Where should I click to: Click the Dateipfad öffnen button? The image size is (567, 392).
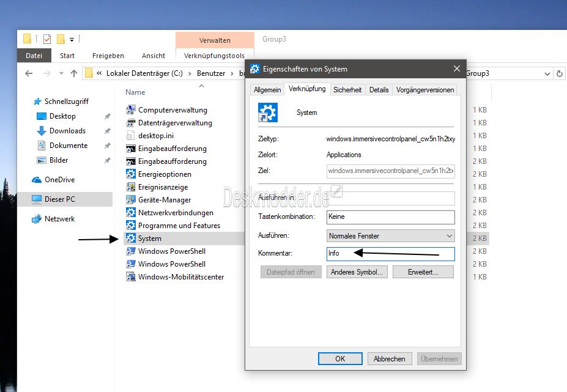(x=291, y=272)
